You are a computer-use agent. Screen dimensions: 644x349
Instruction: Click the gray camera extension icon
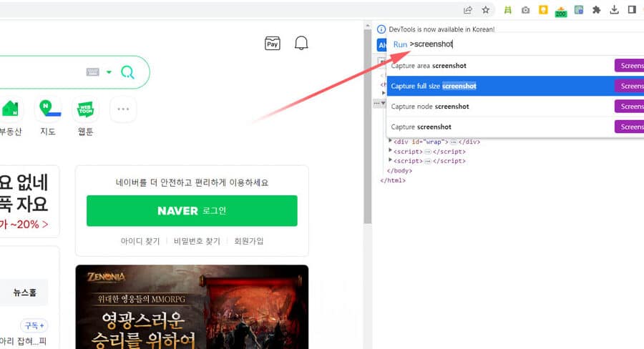(x=525, y=10)
